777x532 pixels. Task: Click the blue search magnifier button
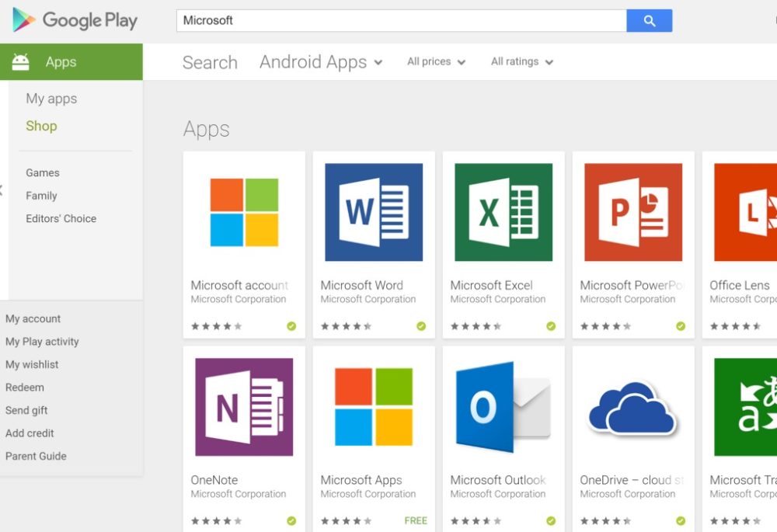point(649,20)
